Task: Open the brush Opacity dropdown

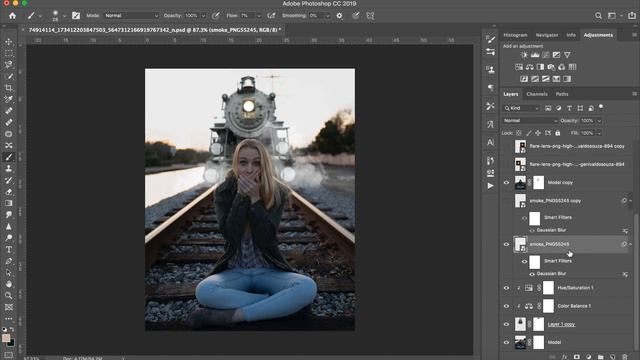Action: (203, 16)
